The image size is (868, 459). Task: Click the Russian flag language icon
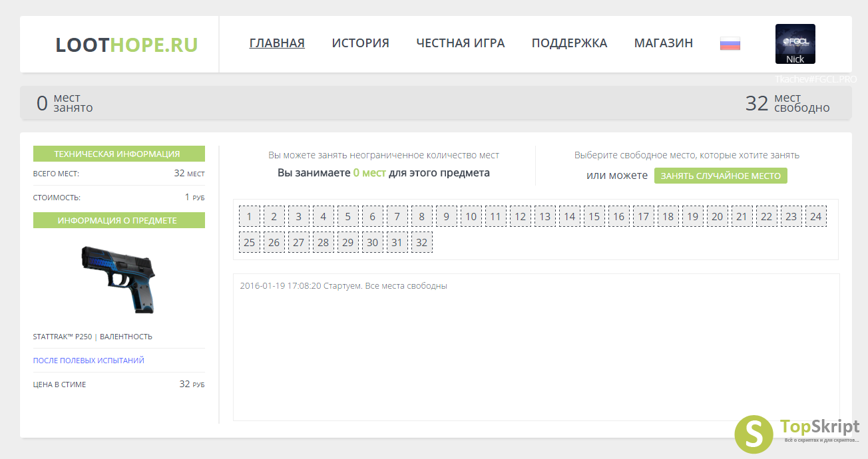730,44
